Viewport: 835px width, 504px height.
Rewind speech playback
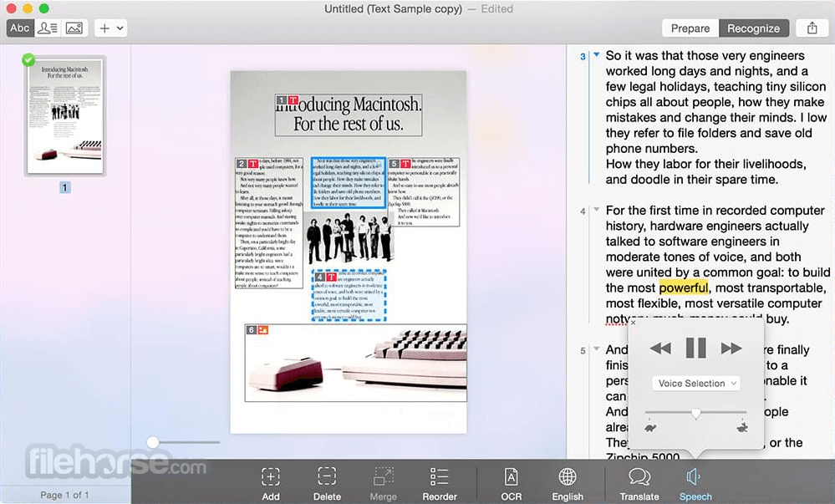coord(660,349)
